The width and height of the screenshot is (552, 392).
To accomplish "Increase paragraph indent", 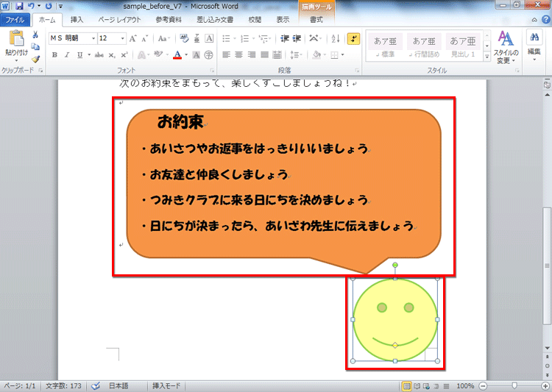I will (297, 38).
